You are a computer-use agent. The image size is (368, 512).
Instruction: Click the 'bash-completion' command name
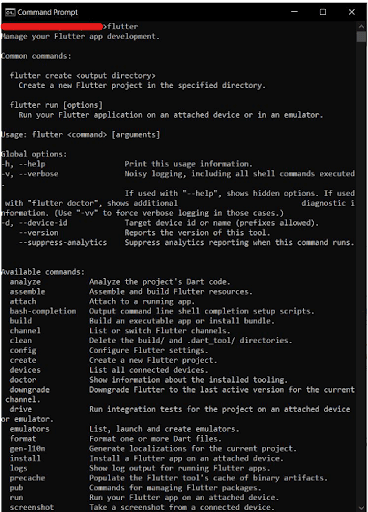pyautogui.click(x=43, y=311)
